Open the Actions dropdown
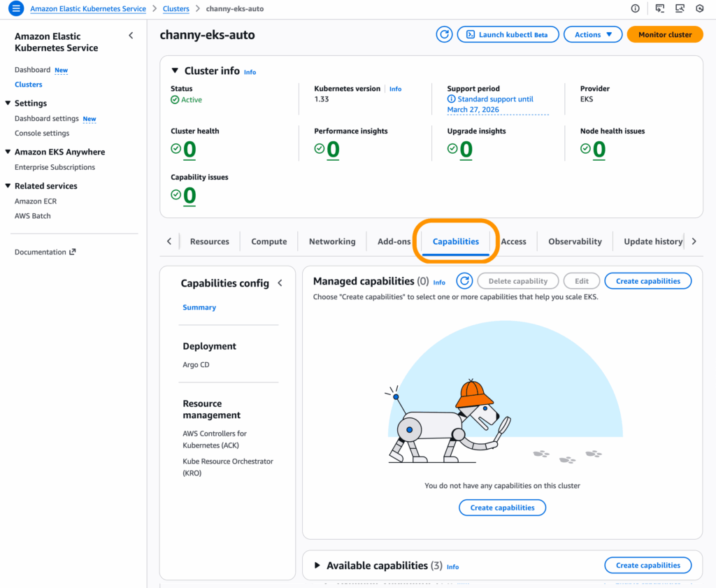The width and height of the screenshot is (716, 588). (x=593, y=34)
